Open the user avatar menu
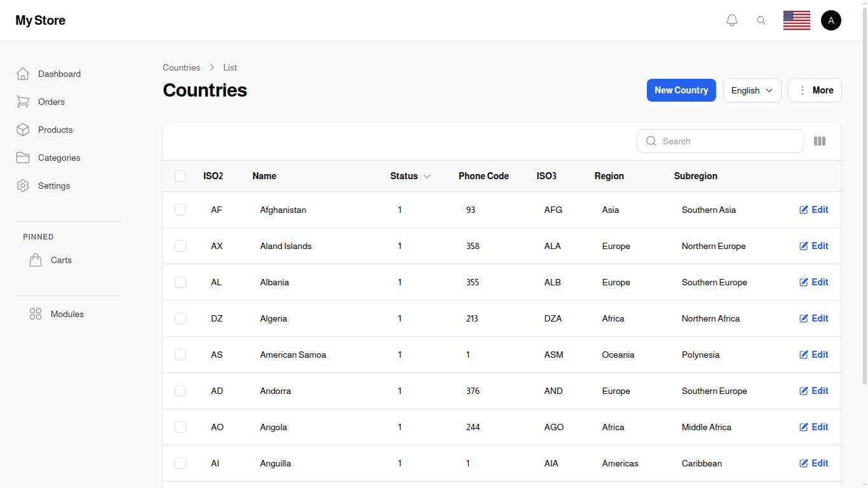868x488 pixels. [x=831, y=20]
